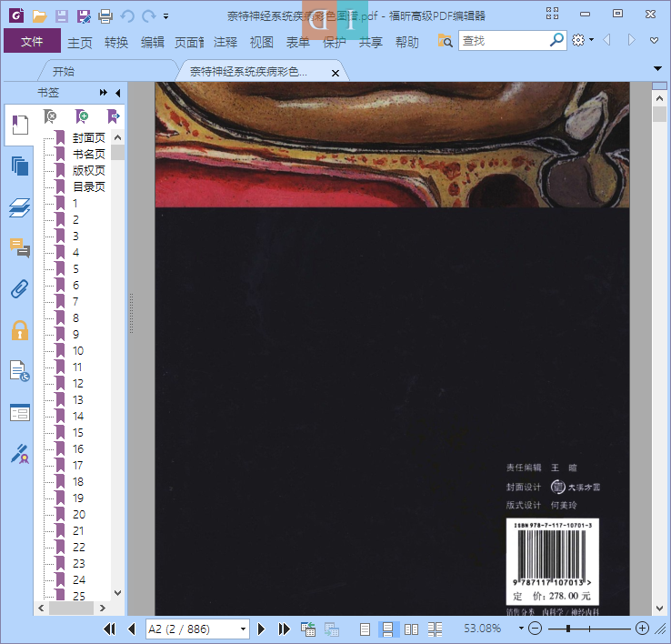The height and width of the screenshot is (644, 671).
Task: Focus the 查找 search field
Action: click(x=505, y=41)
